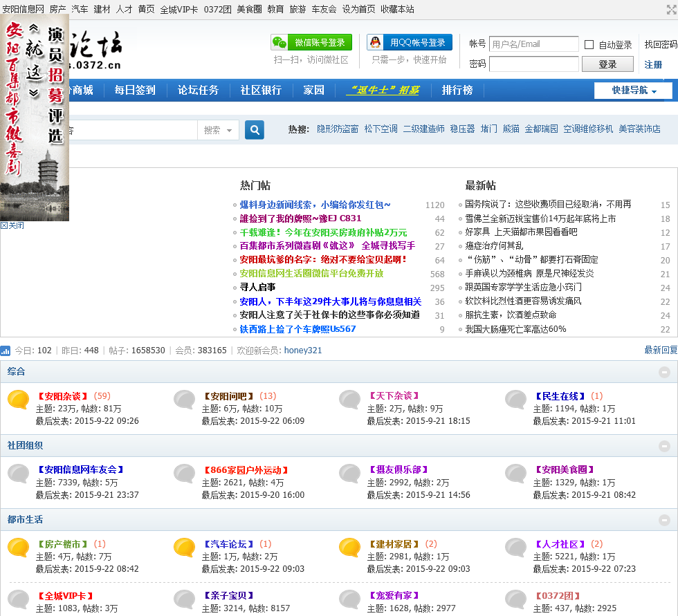Open 论坛任务 in the navigation bar
Viewport: 678px width, 616px height.
198,90
